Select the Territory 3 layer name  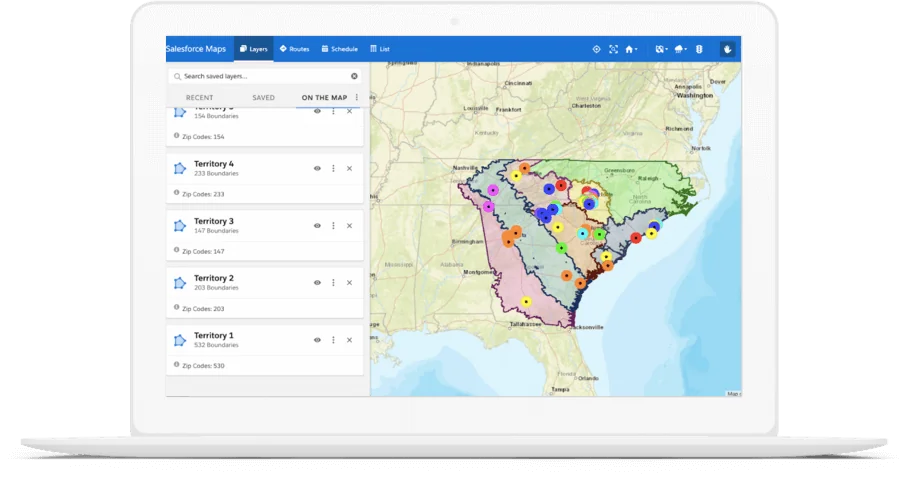(214, 221)
